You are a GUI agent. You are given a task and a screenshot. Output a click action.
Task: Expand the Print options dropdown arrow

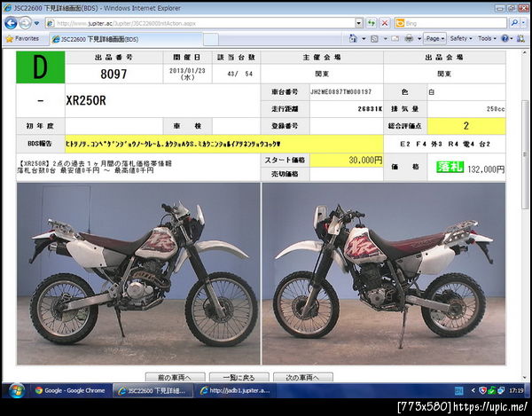pos(419,39)
